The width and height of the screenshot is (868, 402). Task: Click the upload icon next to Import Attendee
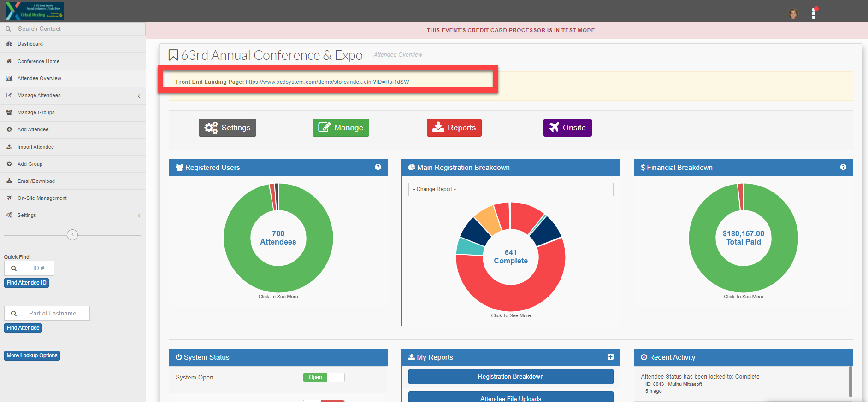[x=9, y=147]
